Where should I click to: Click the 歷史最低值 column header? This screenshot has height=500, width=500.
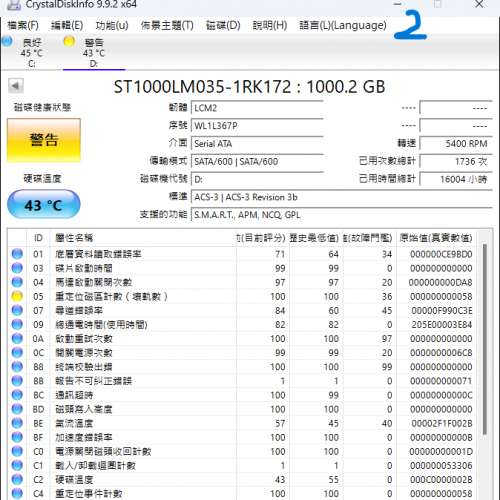tap(316, 238)
